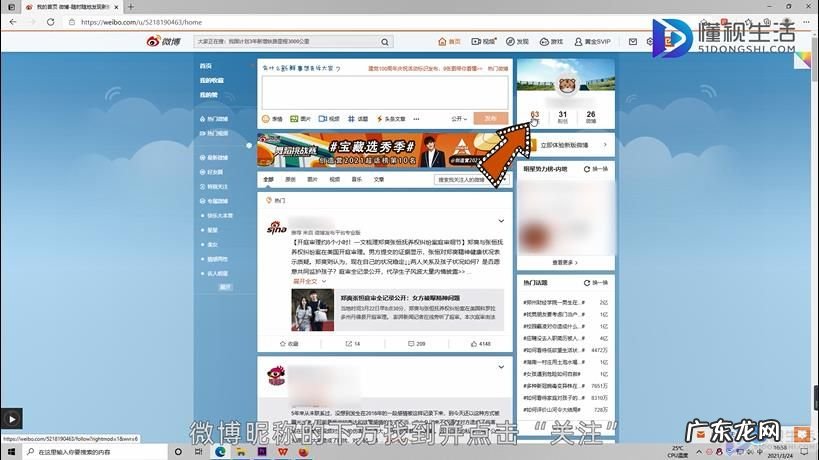Click the video play button overlay
The image size is (819, 460).
[11, 419]
